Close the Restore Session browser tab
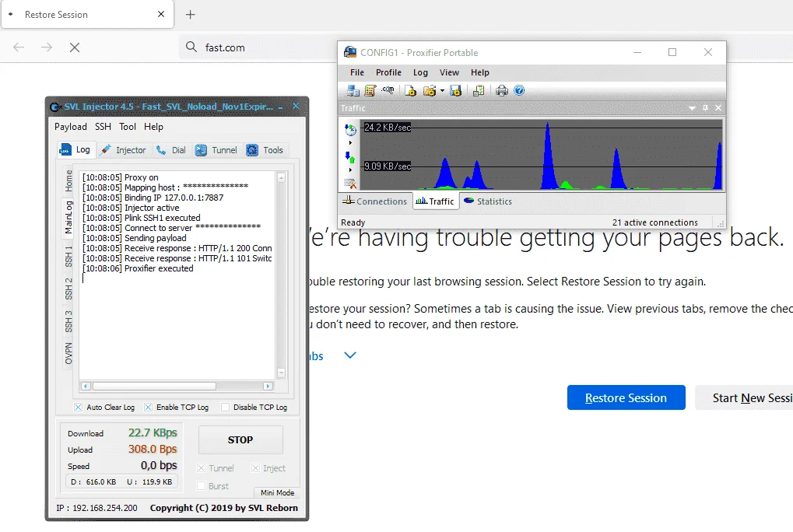793x532 pixels. click(161, 14)
